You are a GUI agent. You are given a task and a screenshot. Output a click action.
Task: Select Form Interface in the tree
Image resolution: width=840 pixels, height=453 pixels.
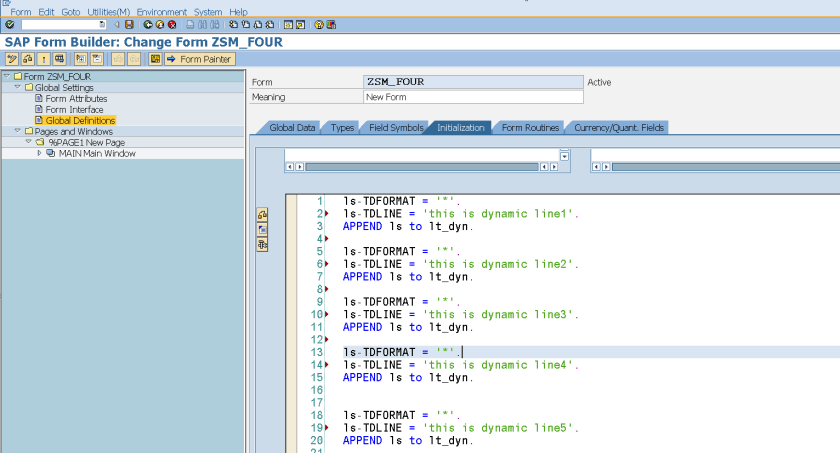coord(74,109)
